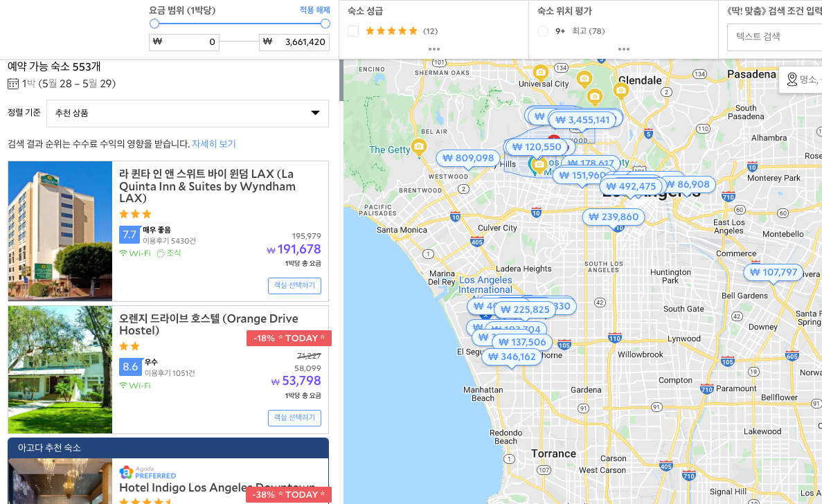Open the calendar icon next to stay dates
This screenshot has width=822, height=504.
click(x=13, y=84)
